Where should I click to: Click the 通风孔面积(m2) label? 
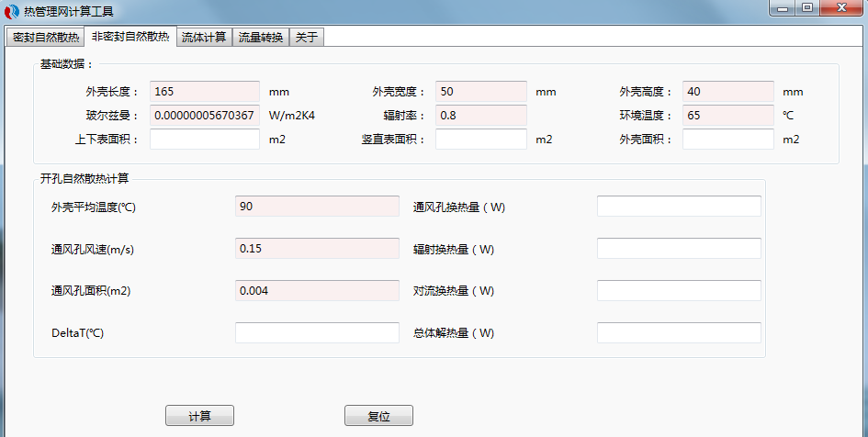click(x=91, y=291)
